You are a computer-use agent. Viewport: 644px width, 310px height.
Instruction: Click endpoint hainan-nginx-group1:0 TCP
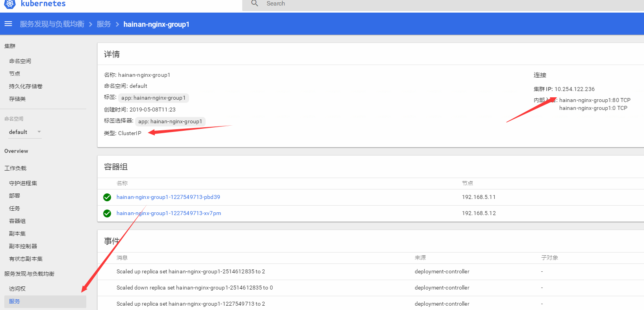click(593, 108)
